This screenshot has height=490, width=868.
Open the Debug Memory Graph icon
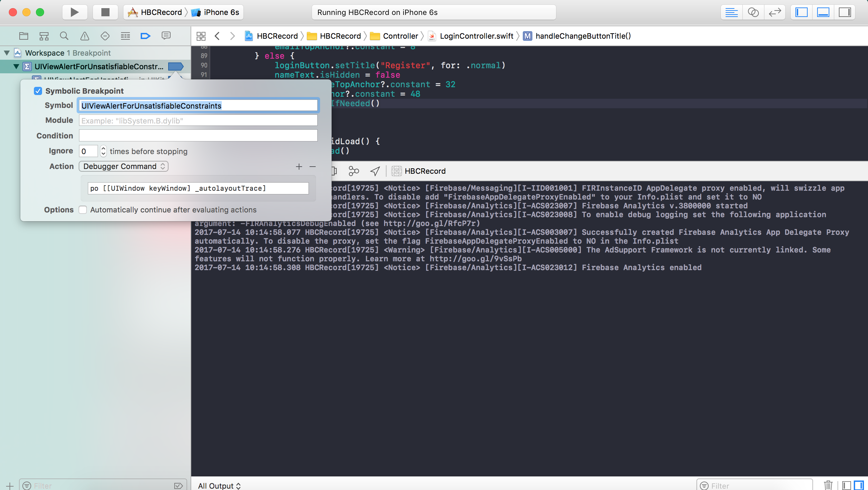[354, 171]
